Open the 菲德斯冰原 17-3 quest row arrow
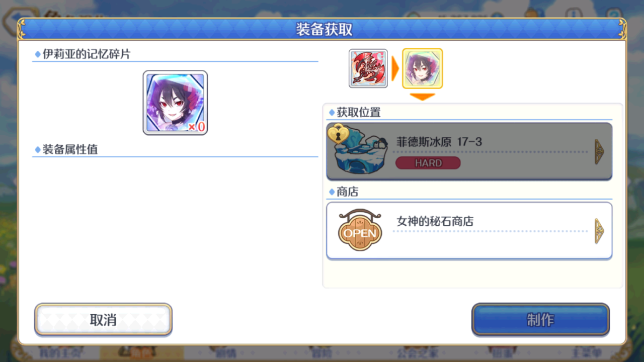Image resolution: width=644 pixels, height=362 pixels. (x=599, y=152)
